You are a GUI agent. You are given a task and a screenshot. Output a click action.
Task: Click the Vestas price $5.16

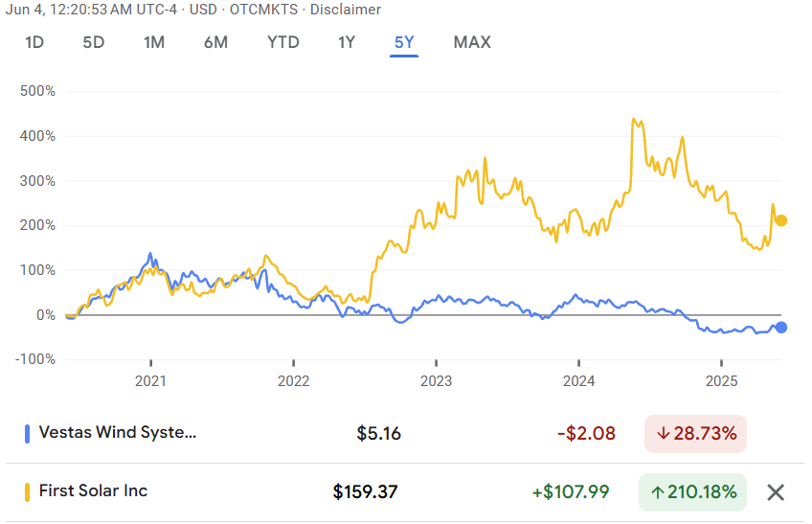pos(378,434)
